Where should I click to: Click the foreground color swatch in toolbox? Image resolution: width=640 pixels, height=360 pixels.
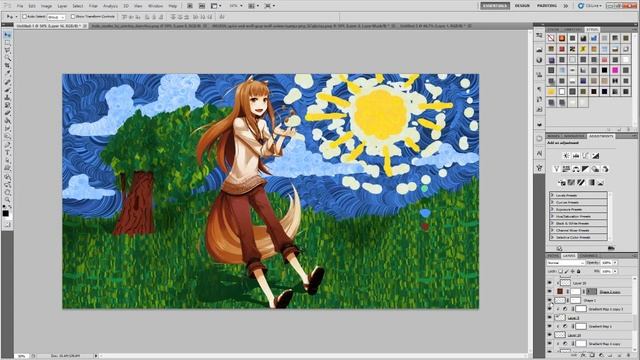click(x=5, y=213)
